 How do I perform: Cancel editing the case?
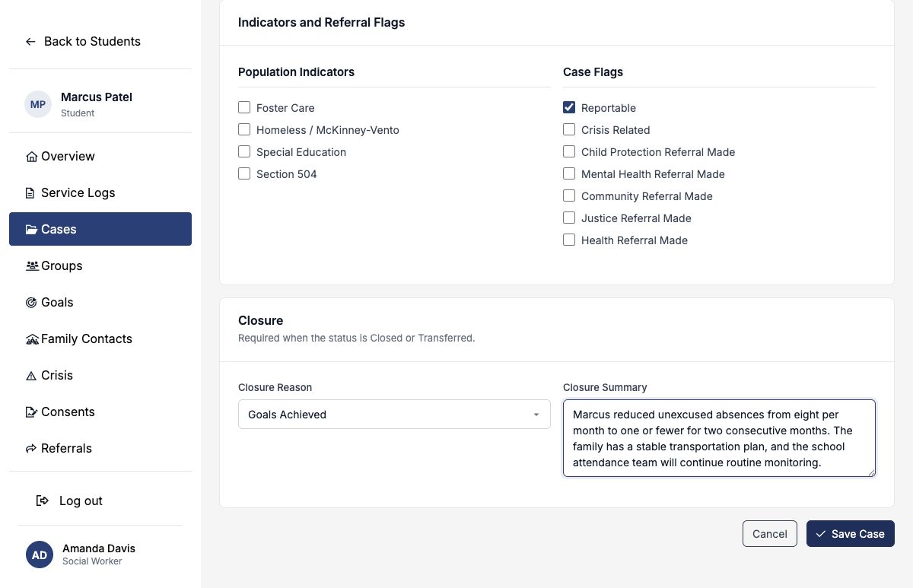tap(770, 534)
